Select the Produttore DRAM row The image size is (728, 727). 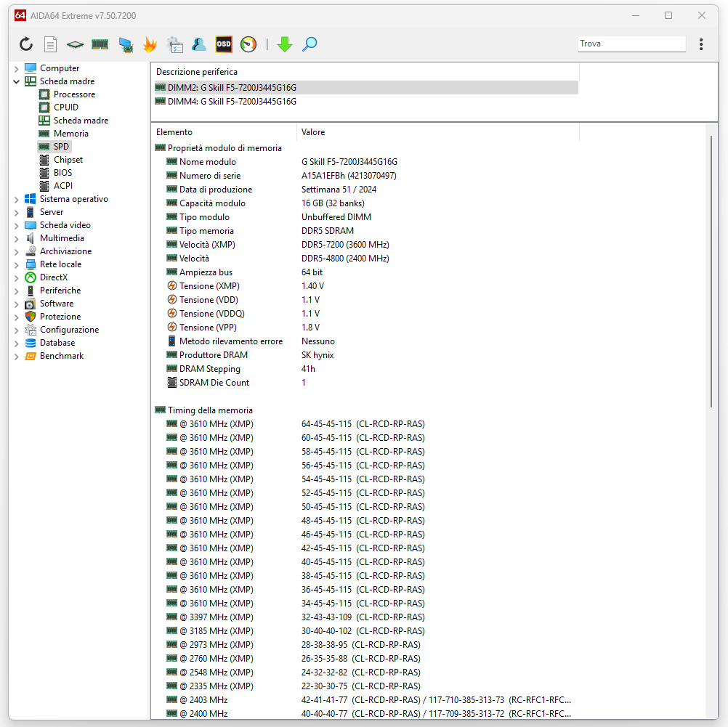click(366, 354)
